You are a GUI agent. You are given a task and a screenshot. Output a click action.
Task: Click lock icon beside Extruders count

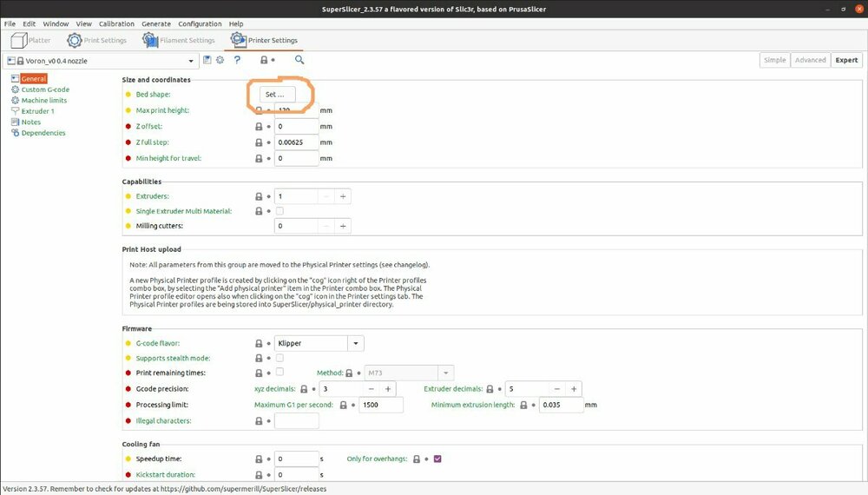click(259, 196)
